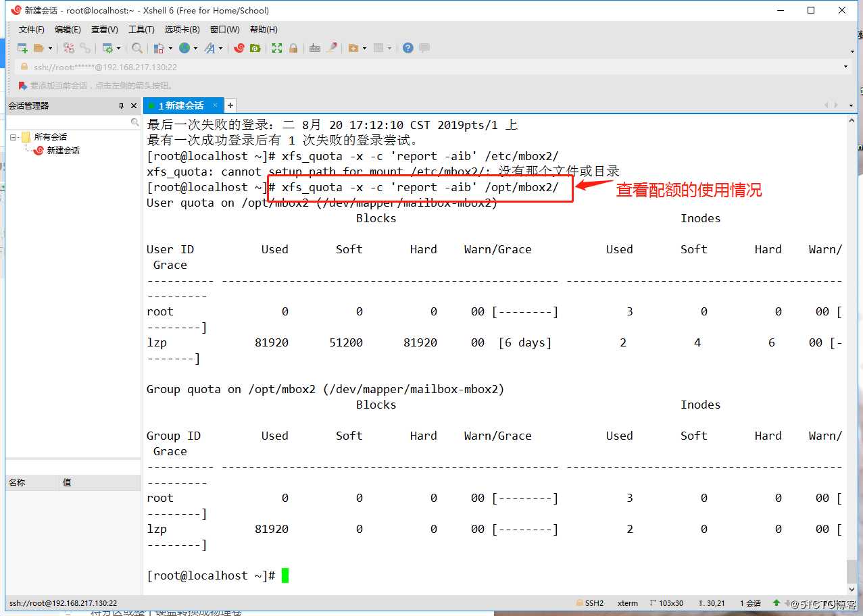
Task: Open the 工具(T) menu
Action: tap(141, 29)
